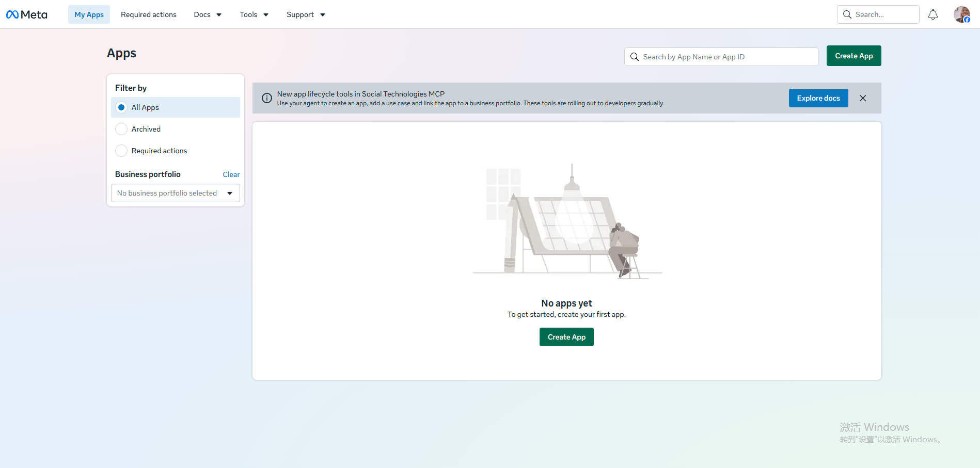Dismiss the MCP lifecycle tools banner
This screenshot has height=468, width=980.
tap(863, 98)
